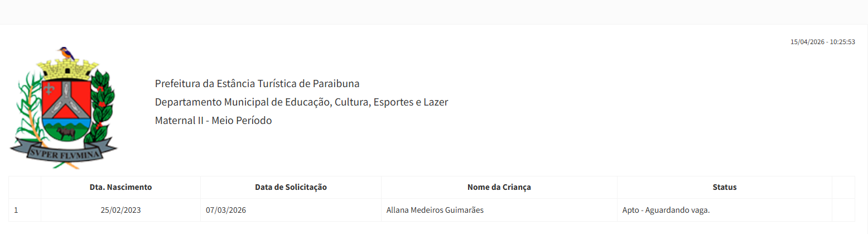Click the bird atop the crest

pyautogui.click(x=67, y=54)
